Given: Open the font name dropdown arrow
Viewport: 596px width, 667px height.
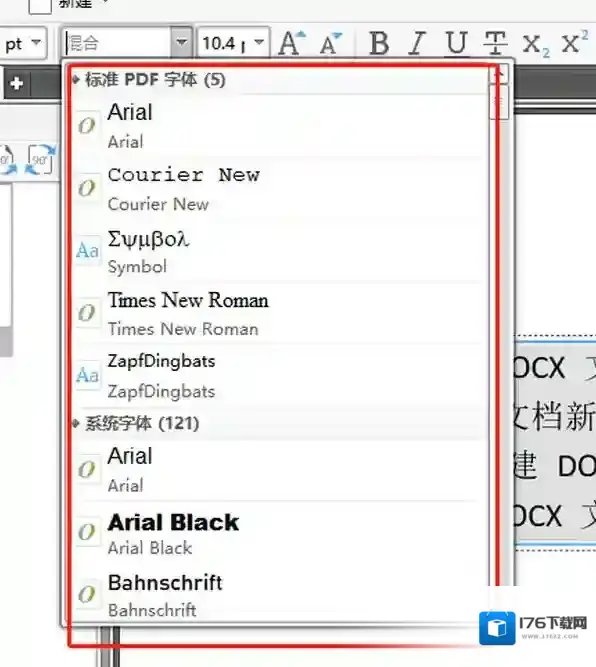Looking at the screenshot, I should (182, 43).
